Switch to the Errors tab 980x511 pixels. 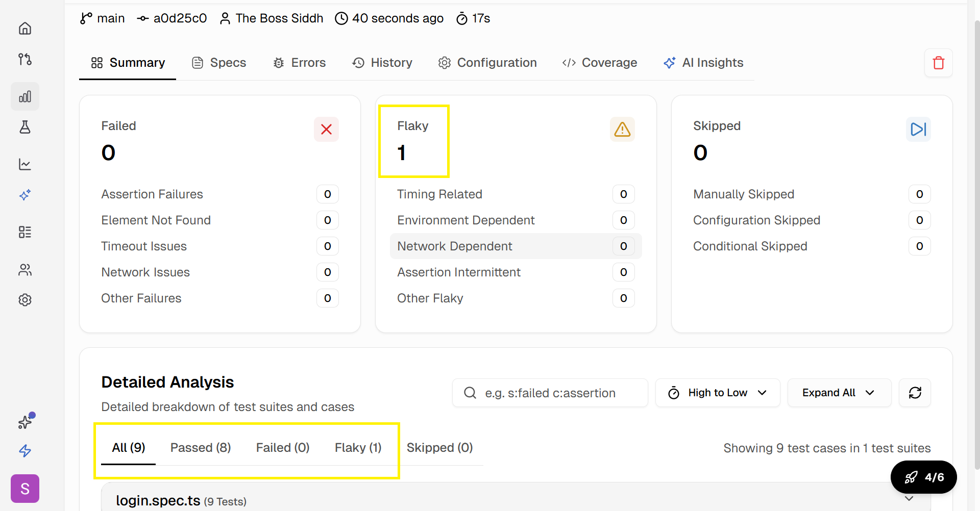click(x=300, y=63)
